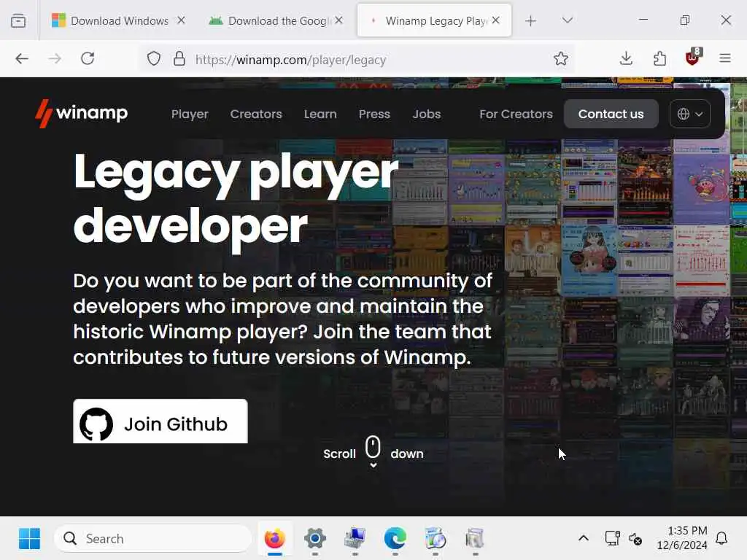This screenshot has height=560, width=747.
Task: Show hidden system tray icons
Action: click(x=584, y=539)
